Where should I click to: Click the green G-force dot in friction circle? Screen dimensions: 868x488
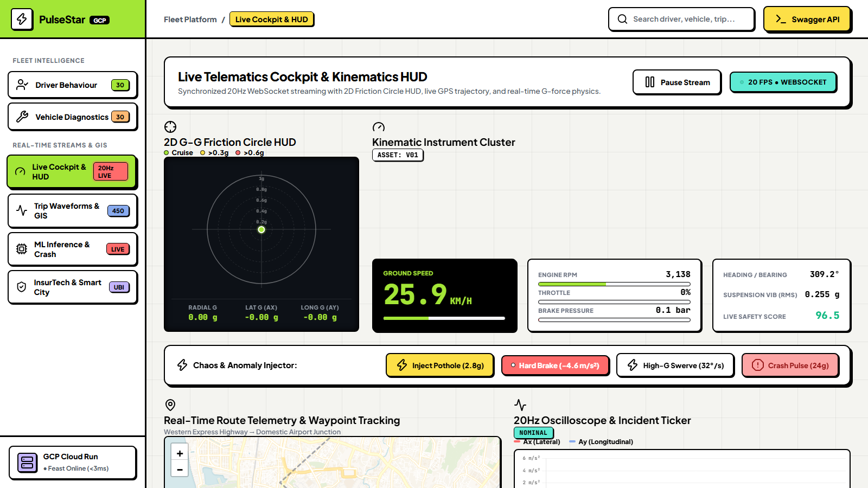click(x=261, y=230)
